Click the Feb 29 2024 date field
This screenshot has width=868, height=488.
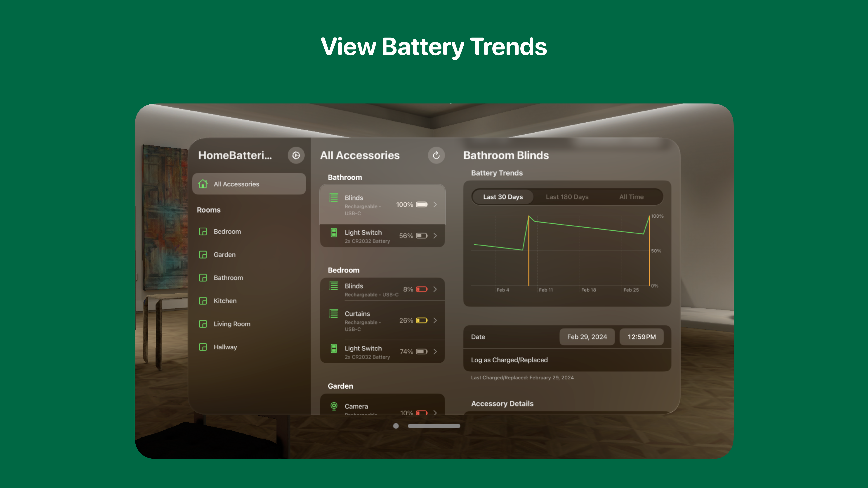(x=587, y=337)
